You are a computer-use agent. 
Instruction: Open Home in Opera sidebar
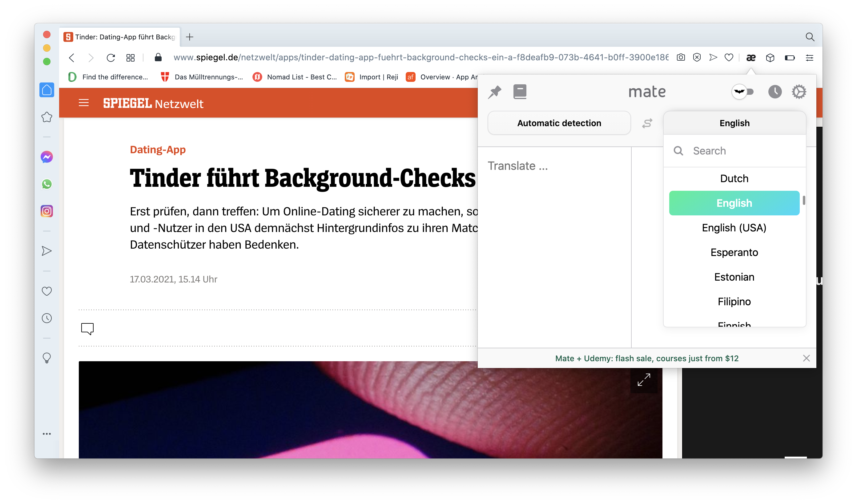pyautogui.click(x=46, y=90)
